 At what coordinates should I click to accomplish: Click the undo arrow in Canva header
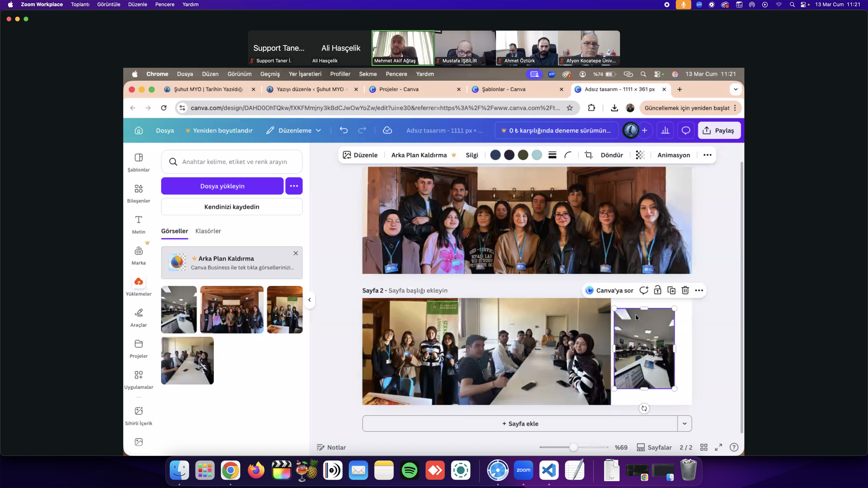point(344,130)
